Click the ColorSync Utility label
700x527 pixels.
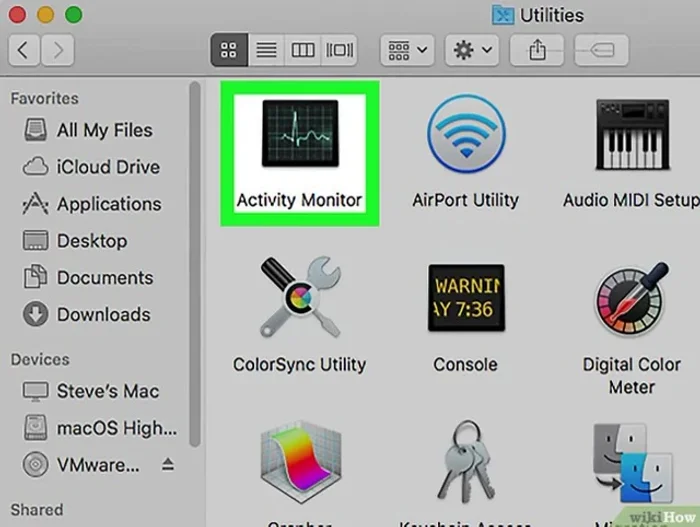coord(300,364)
